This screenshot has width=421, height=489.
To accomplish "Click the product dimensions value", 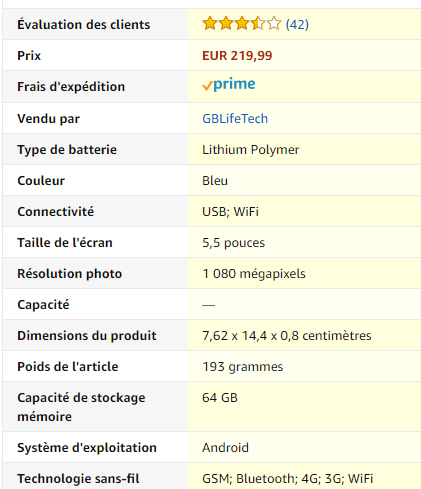I will tap(287, 336).
